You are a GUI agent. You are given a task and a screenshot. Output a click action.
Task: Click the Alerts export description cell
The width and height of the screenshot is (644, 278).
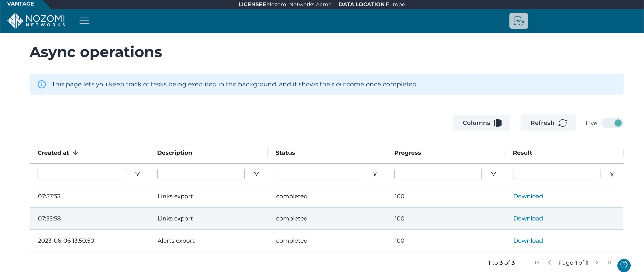point(176,241)
